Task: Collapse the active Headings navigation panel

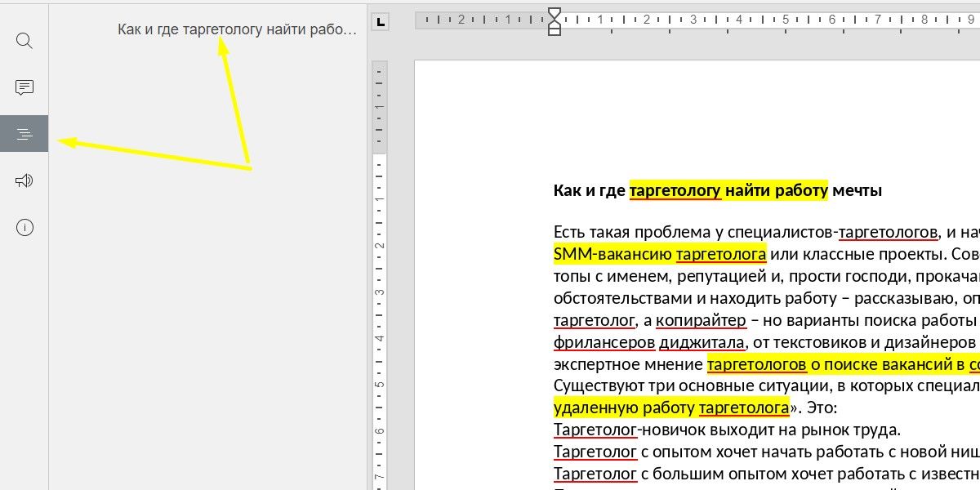Action: [x=24, y=134]
